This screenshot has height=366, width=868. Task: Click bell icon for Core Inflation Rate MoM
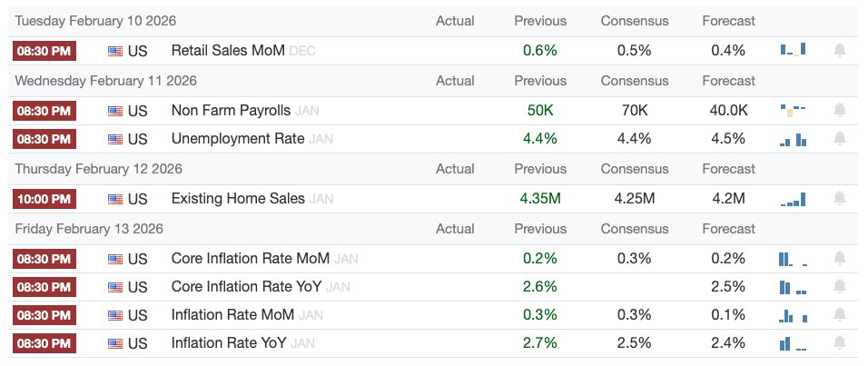tap(839, 258)
